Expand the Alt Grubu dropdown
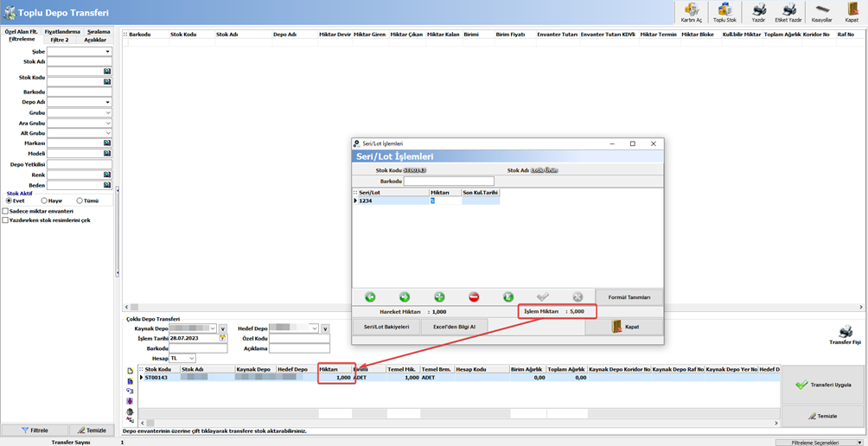868x446 pixels. click(x=107, y=133)
